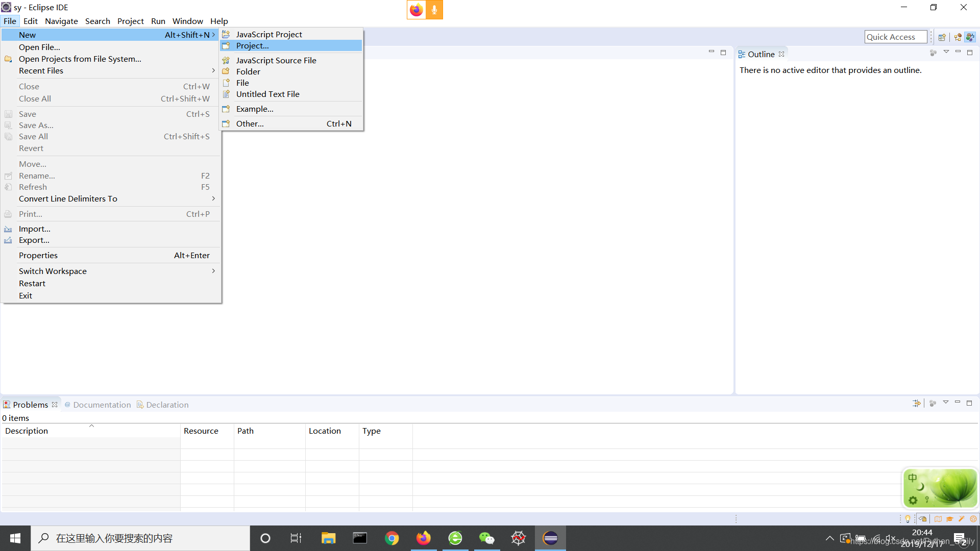Maximize the Problems panel
The width and height of the screenshot is (980, 551).
969,403
